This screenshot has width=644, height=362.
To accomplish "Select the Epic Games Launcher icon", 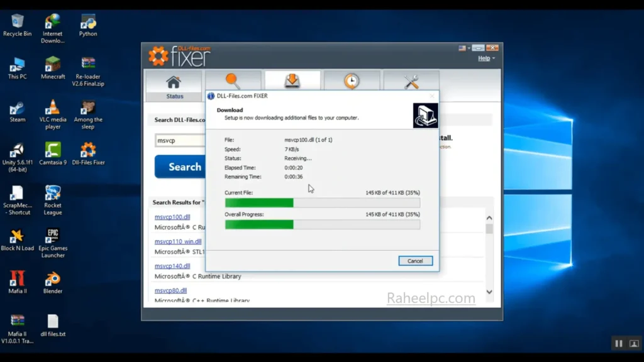I will pyautogui.click(x=53, y=243).
